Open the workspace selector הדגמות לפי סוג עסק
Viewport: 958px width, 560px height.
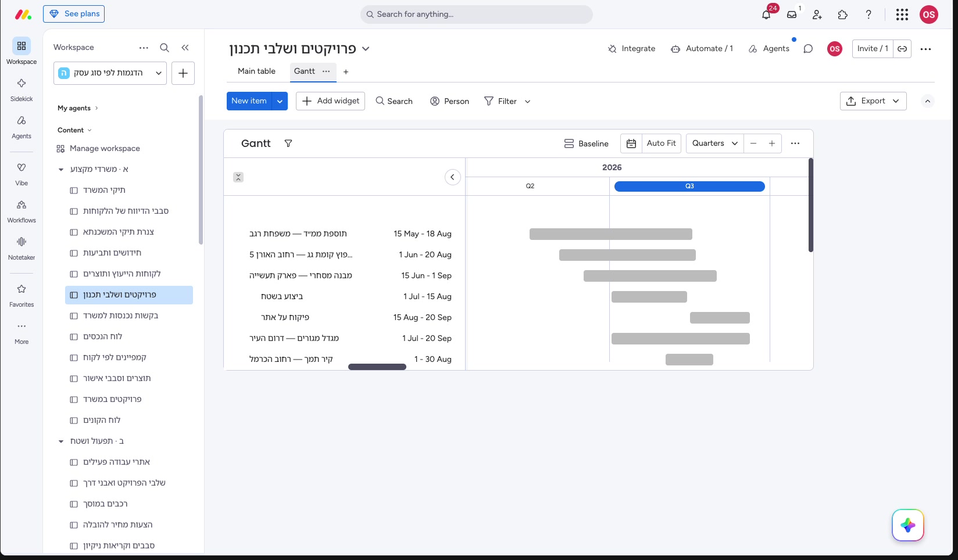(110, 73)
